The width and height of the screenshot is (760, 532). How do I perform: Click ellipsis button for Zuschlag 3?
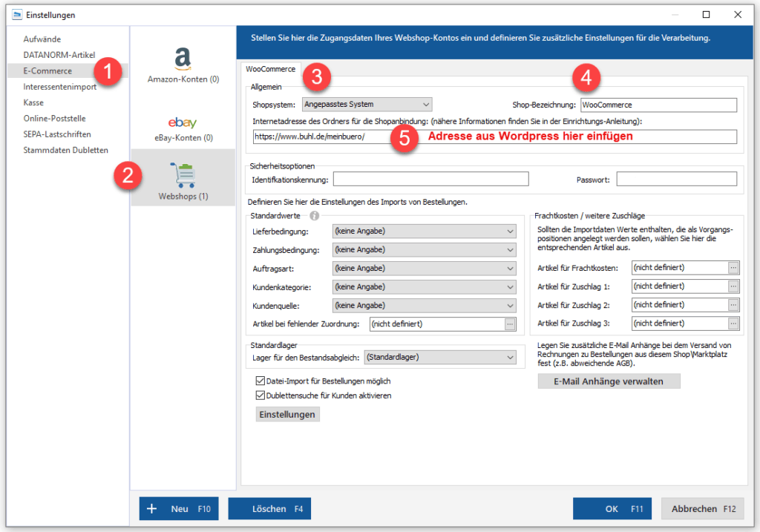(733, 324)
